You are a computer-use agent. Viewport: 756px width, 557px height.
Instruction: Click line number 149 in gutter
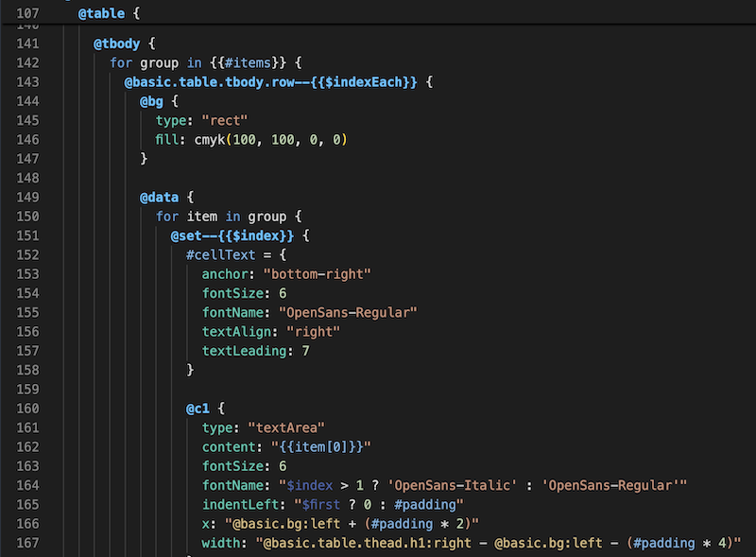pos(28,198)
